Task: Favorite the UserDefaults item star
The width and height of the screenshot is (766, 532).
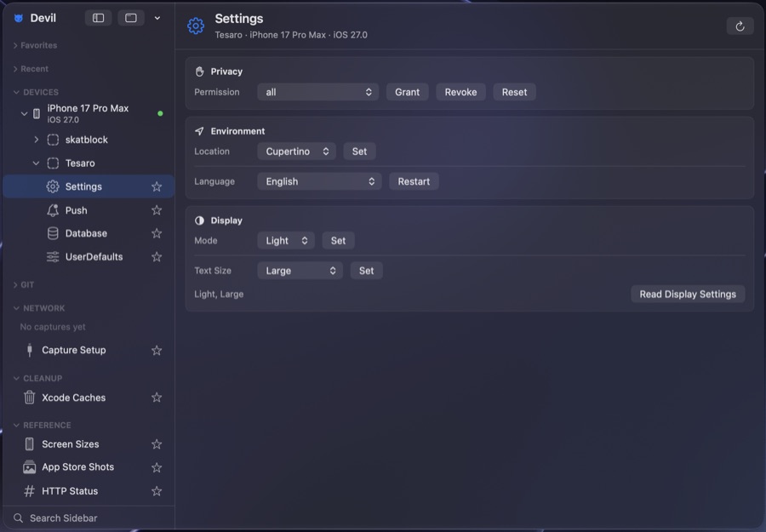Action: (x=157, y=257)
